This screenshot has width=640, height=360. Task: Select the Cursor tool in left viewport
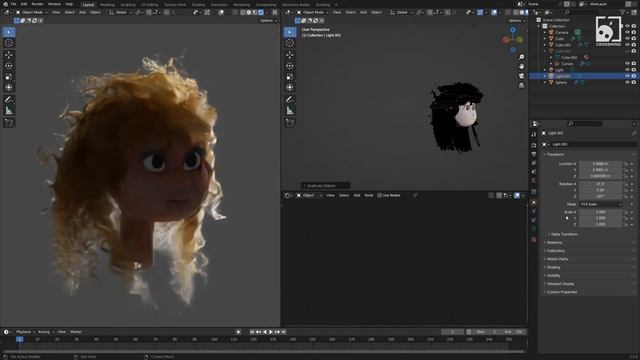click(x=9, y=43)
